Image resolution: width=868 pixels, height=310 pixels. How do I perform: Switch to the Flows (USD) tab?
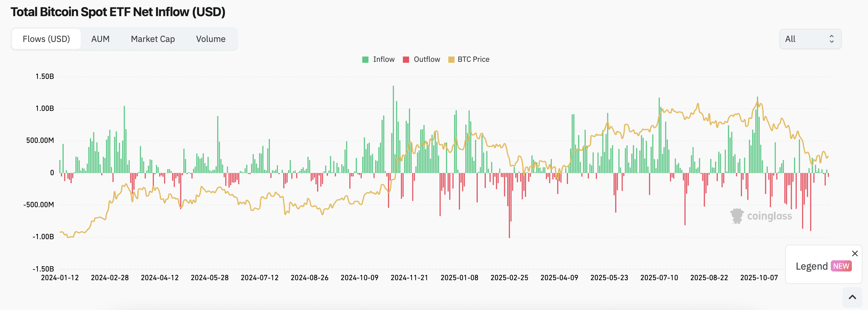pos(46,39)
